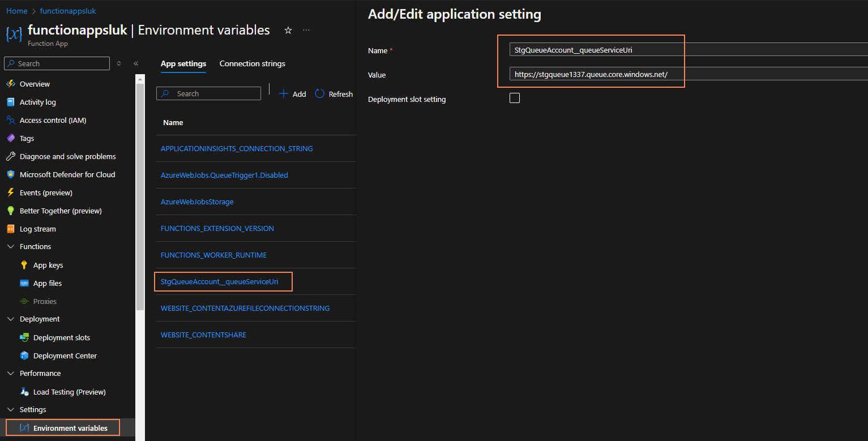The height and width of the screenshot is (441, 868).
Task: Click the Log stream icon
Action: 10,229
